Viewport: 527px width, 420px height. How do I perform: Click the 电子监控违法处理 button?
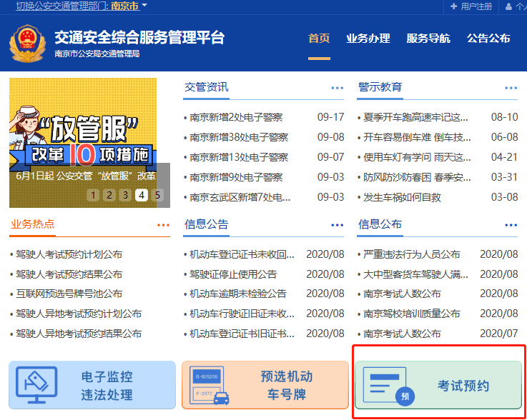coord(92,385)
